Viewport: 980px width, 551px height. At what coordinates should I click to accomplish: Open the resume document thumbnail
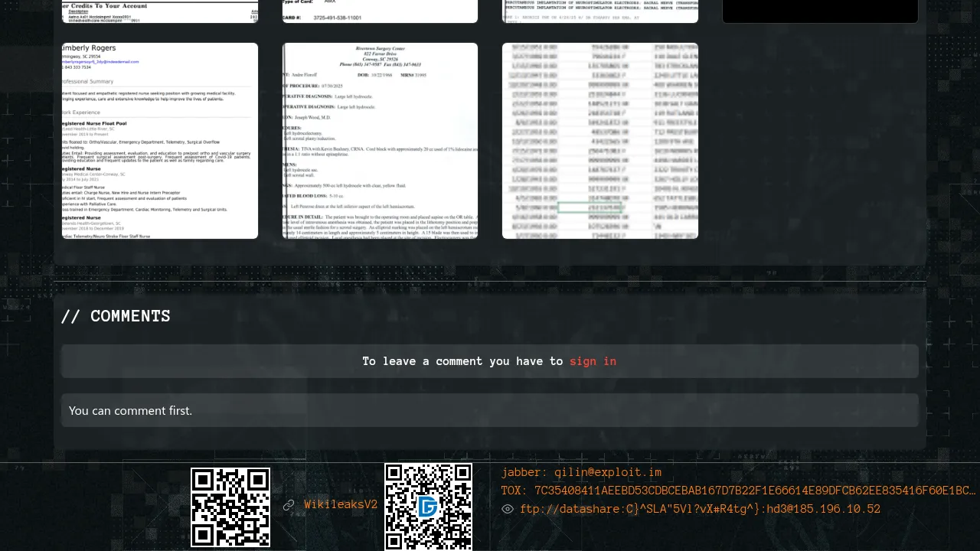point(160,141)
